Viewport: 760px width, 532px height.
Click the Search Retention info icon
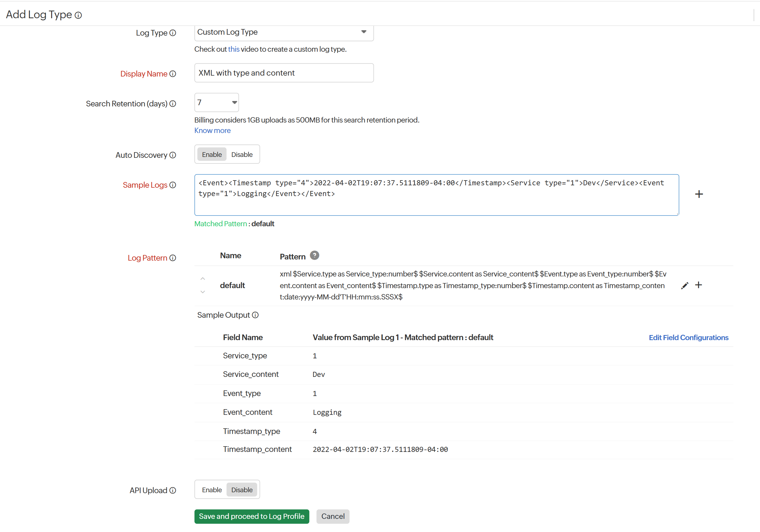click(x=173, y=103)
